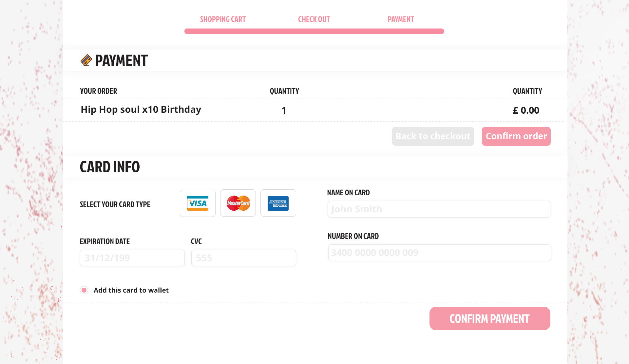Click the Hip Hop soul x10 Birthday item
This screenshot has width=629, height=364.
(x=141, y=109)
